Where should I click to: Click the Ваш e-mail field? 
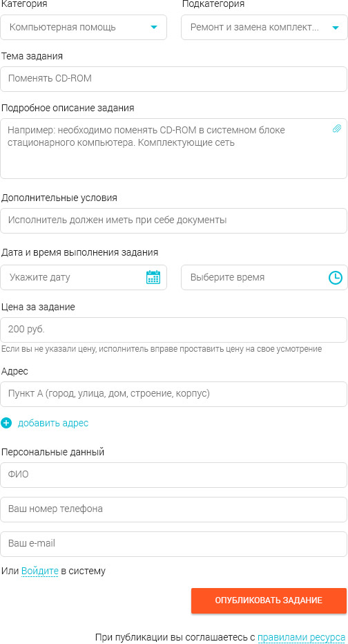tap(174, 544)
